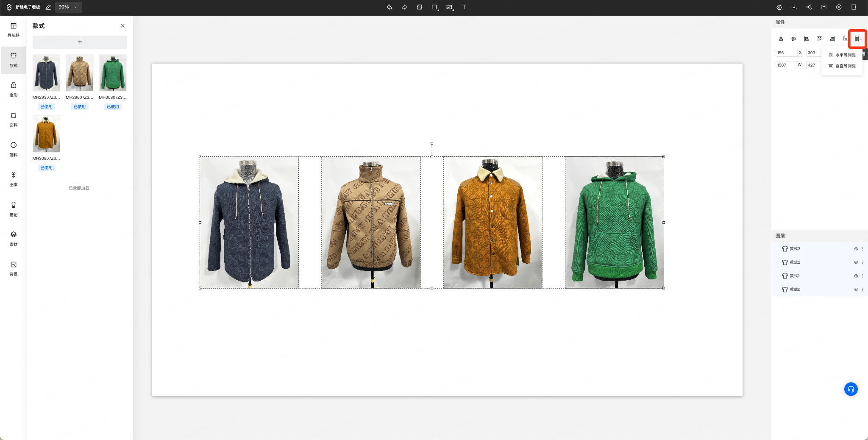Open the shape tool dropdown in toolbar
The image size is (868, 440).
pyautogui.click(x=435, y=7)
